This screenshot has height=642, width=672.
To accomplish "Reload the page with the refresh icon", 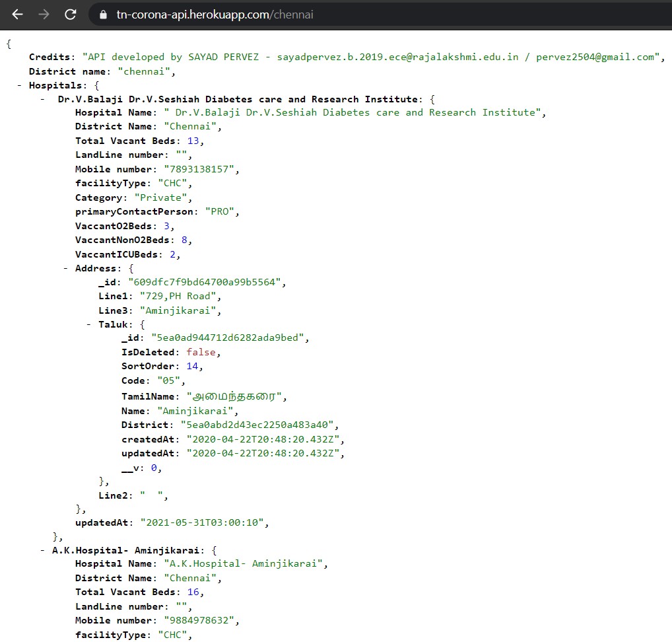I will [x=71, y=14].
